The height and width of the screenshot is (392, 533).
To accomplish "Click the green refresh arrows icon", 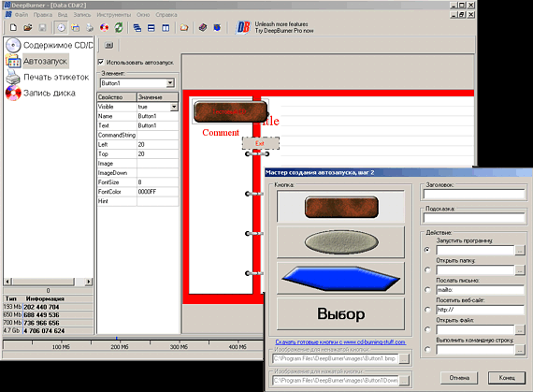I will pos(119,27).
